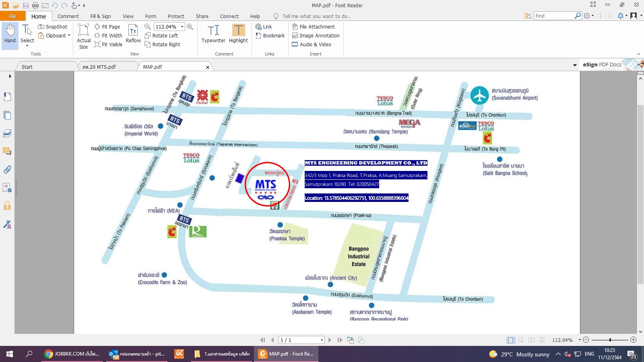Open the Attachments side panel

7,169
